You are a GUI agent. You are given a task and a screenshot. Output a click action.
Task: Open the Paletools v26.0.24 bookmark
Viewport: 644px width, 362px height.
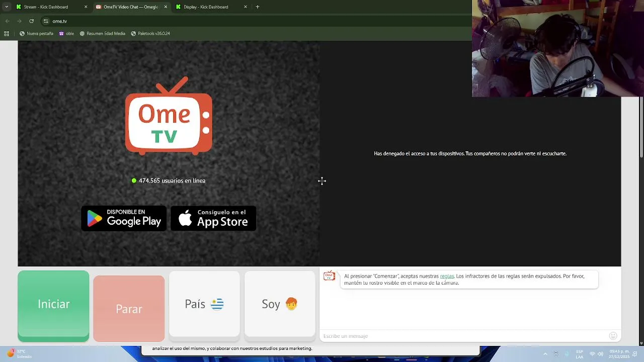point(150,34)
